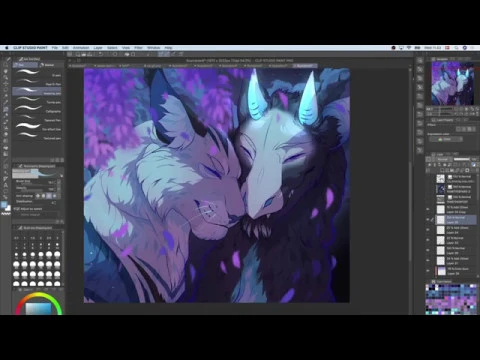Switch to the Marker sub tool tab
The height and width of the screenshot is (360, 480).
(x=49, y=65)
